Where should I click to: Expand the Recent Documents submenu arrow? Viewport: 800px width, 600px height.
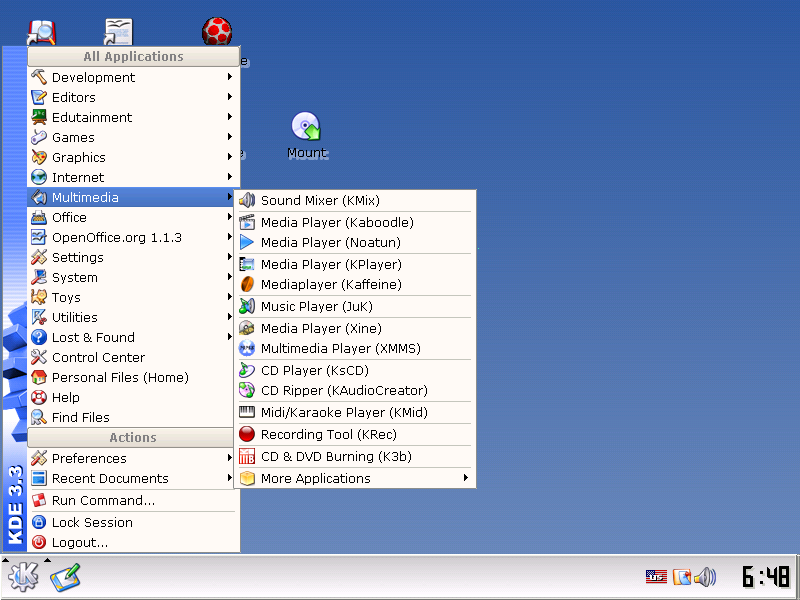(230, 478)
